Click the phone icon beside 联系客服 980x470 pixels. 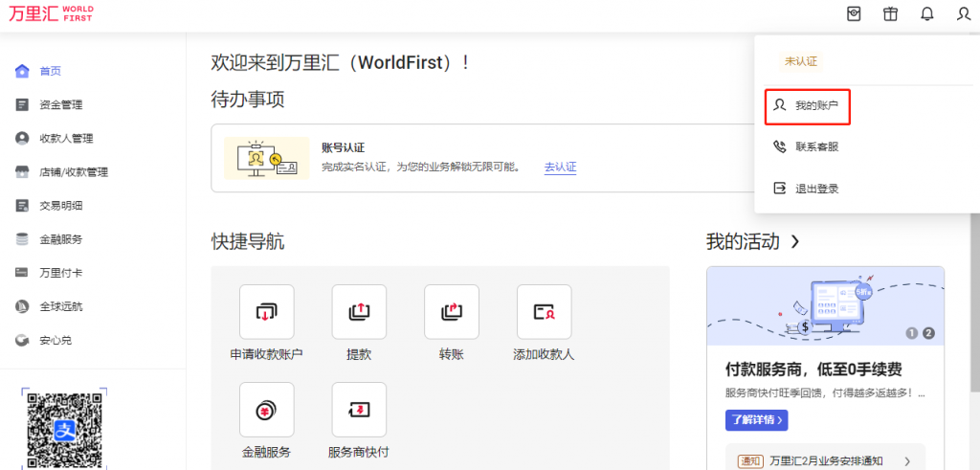[x=779, y=146]
